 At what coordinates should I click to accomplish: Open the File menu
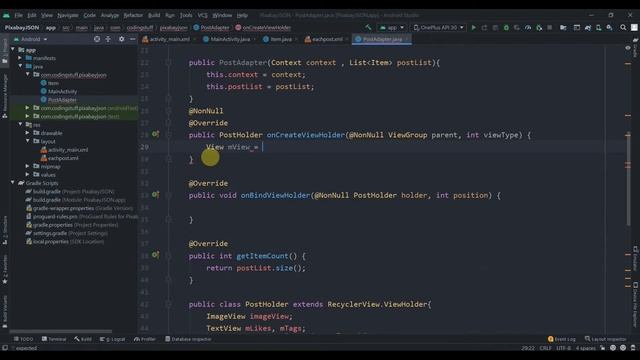coord(18,15)
